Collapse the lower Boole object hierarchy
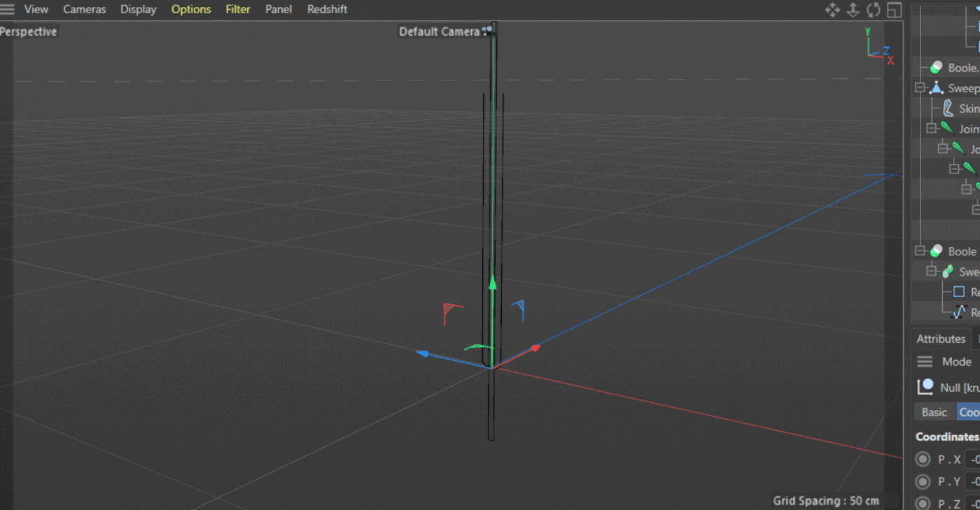 point(920,251)
